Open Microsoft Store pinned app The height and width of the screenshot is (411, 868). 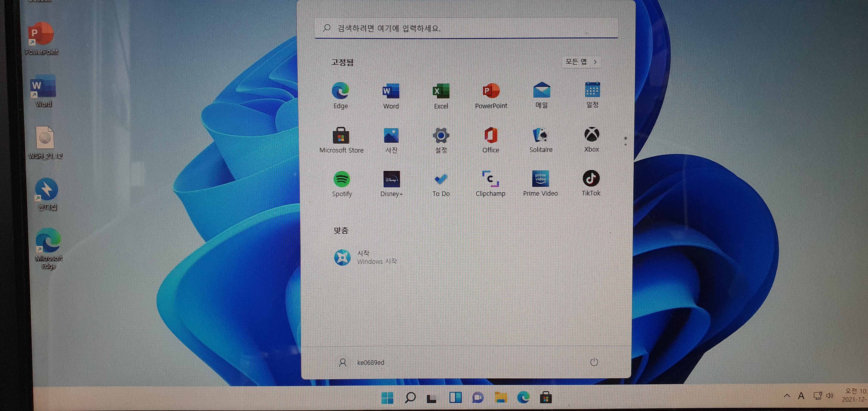(341, 140)
